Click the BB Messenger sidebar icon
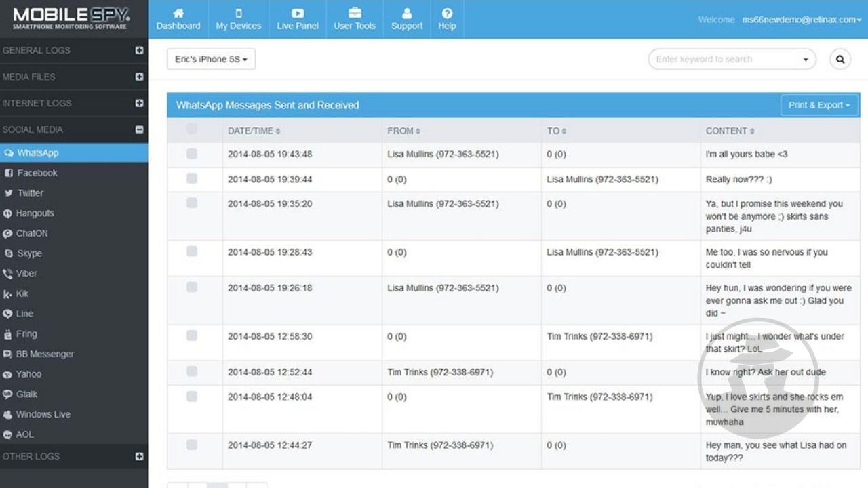Image resolution: width=868 pixels, height=488 pixels. tap(8, 354)
